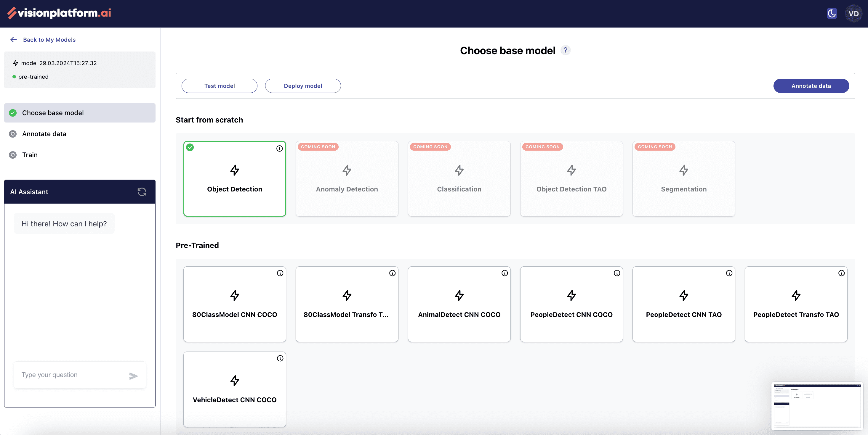The height and width of the screenshot is (435, 868).
Task: Choose the AnimalDetect CNN COCO model
Action: coord(459,304)
